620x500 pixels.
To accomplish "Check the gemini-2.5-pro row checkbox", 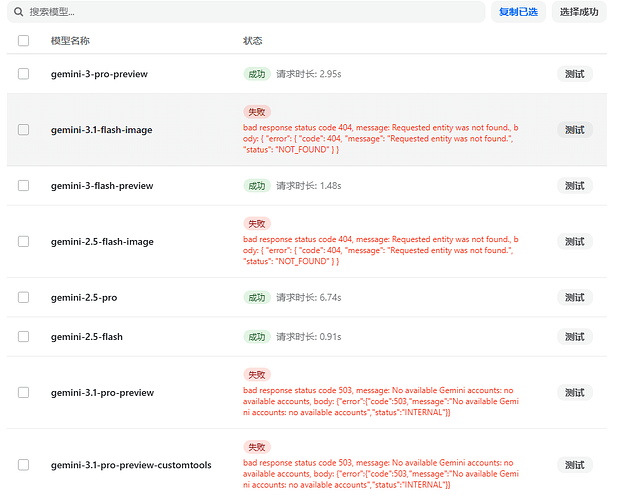I will click(x=23, y=297).
